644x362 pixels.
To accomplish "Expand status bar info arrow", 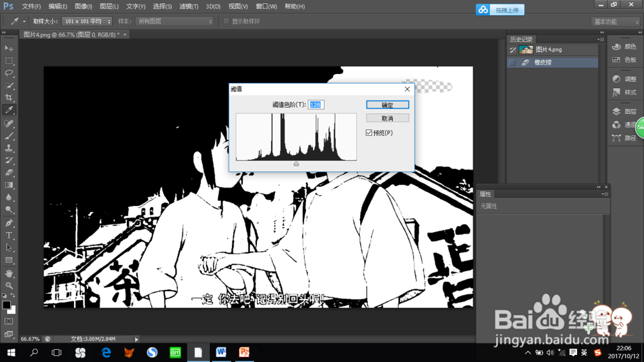I will (137, 339).
